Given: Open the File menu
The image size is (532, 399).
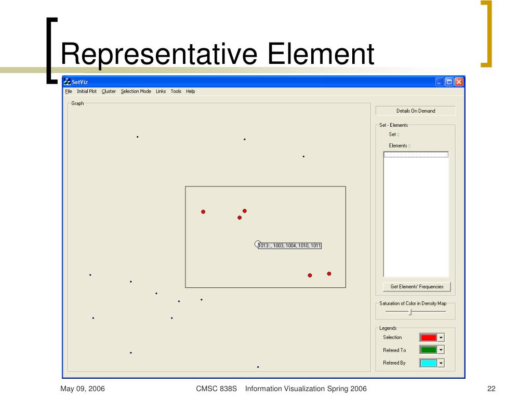Looking at the screenshot, I should [69, 91].
